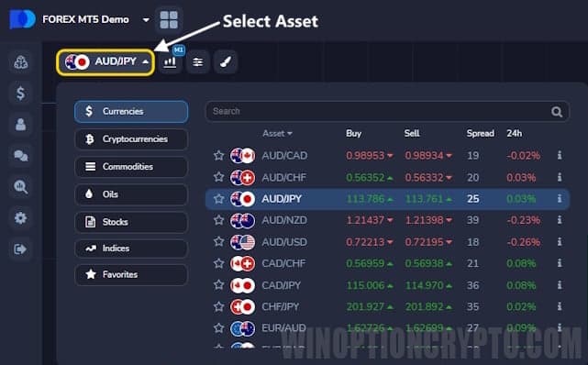Click the 24h column header
Screen dimensions: 588x365
click(x=514, y=133)
